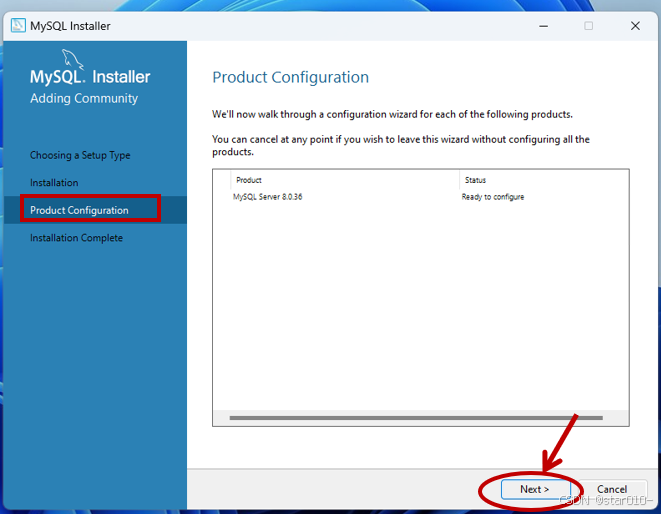Click the Ready to configure status
Viewport: 661px width, 514px height.
pyautogui.click(x=493, y=197)
